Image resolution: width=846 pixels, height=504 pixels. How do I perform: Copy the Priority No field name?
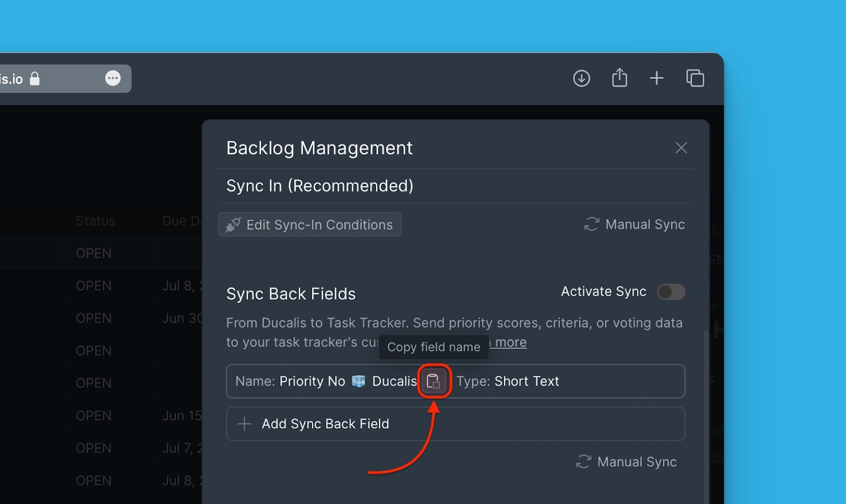(x=434, y=381)
